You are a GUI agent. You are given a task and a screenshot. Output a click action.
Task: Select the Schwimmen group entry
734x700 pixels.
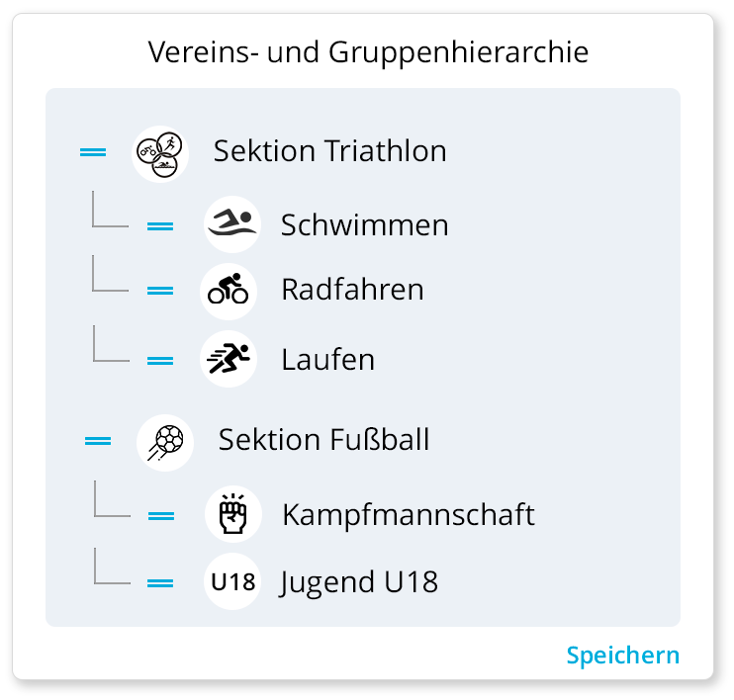point(364,225)
